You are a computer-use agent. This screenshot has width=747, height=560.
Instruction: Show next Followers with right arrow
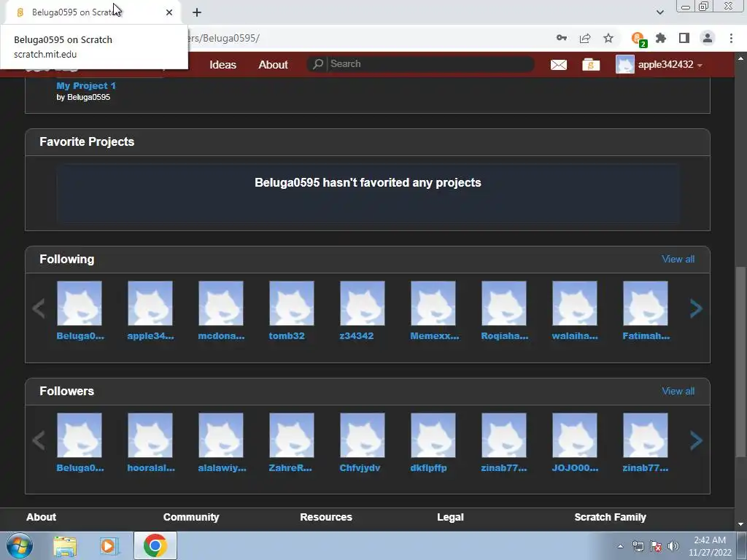(696, 440)
